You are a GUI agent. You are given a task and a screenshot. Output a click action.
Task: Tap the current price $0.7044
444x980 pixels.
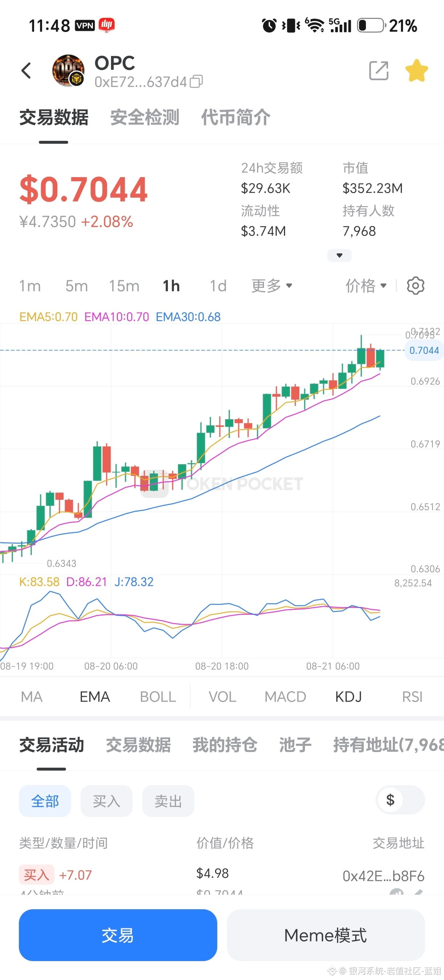[x=84, y=189]
